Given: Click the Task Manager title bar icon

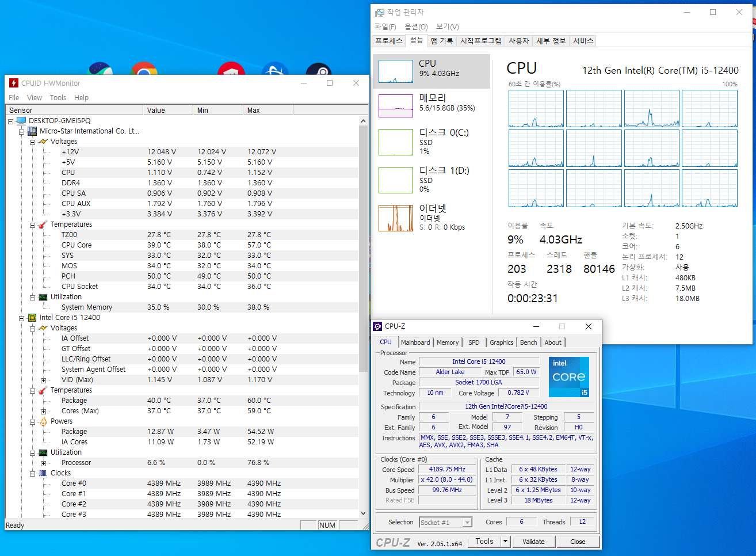Looking at the screenshot, I should pyautogui.click(x=379, y=12).
